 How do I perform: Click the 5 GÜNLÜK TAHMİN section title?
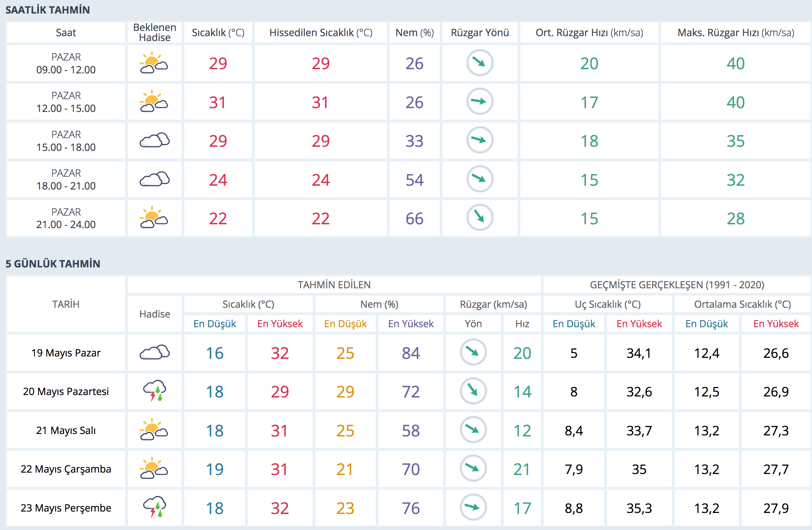pos(53,264)
